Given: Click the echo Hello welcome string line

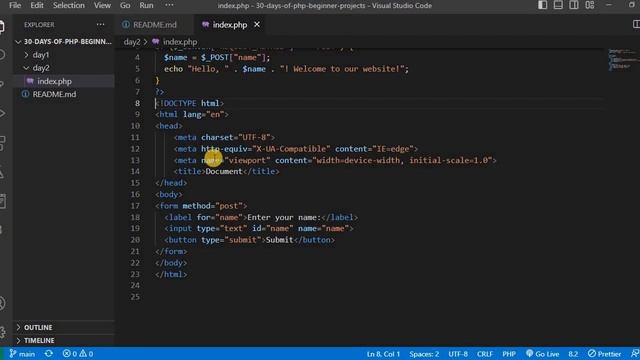Looking at the screenshot, I should (286, 69).
